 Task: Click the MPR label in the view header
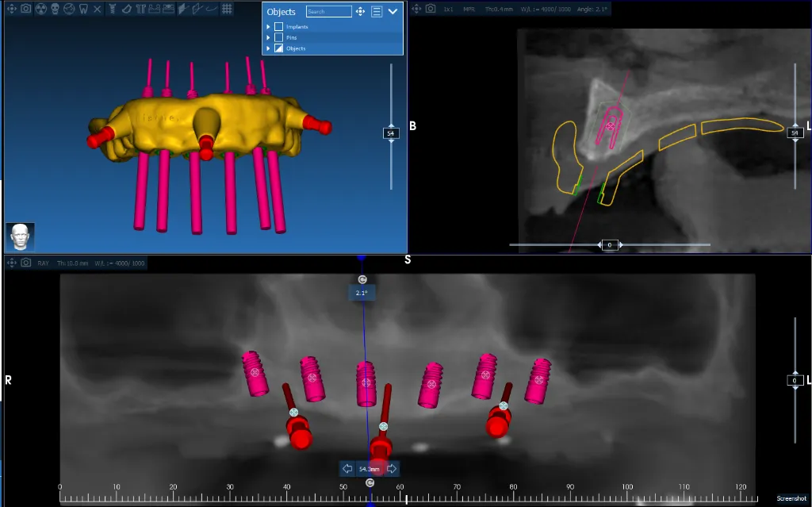point(469,9)
